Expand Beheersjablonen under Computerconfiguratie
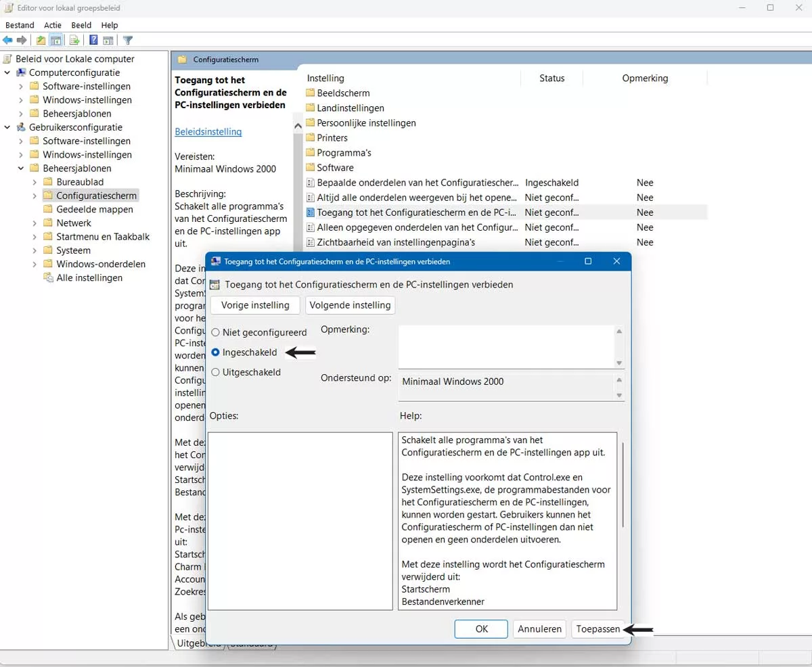The image size is (812, 667). pyautogui.click(x=21, y=114)
